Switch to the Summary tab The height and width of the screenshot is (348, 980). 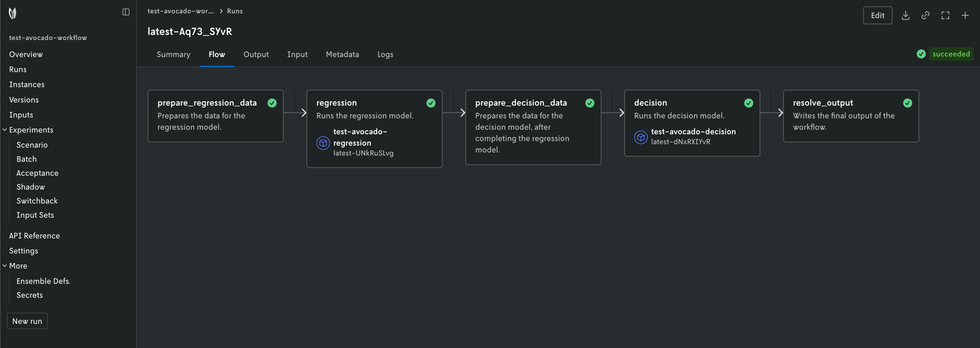tap(173, 54)
